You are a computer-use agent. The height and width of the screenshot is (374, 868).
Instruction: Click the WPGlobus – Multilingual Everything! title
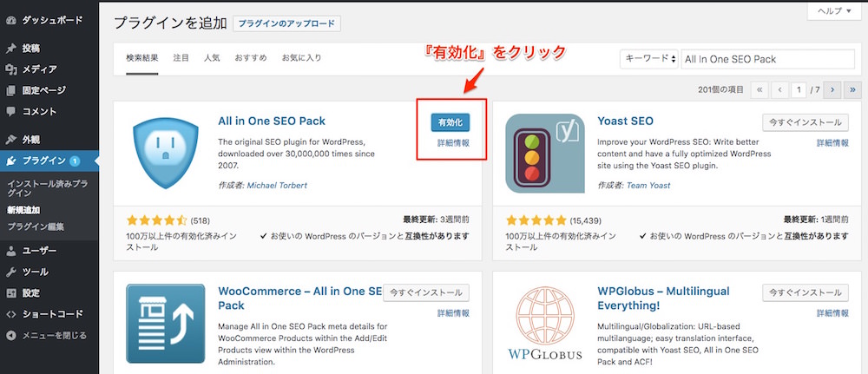(x=663, y=299)
